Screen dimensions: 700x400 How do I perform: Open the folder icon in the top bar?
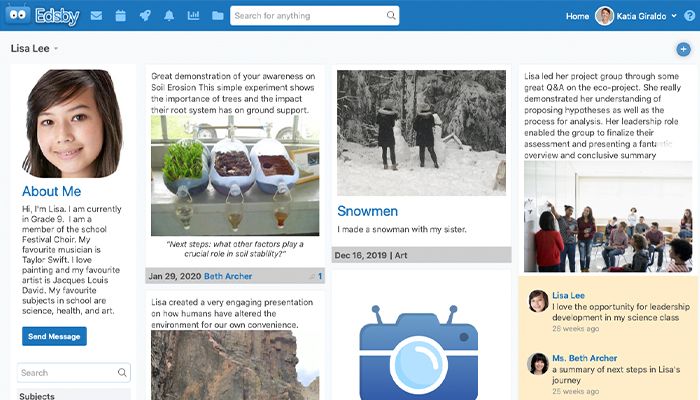pos(217,16)
